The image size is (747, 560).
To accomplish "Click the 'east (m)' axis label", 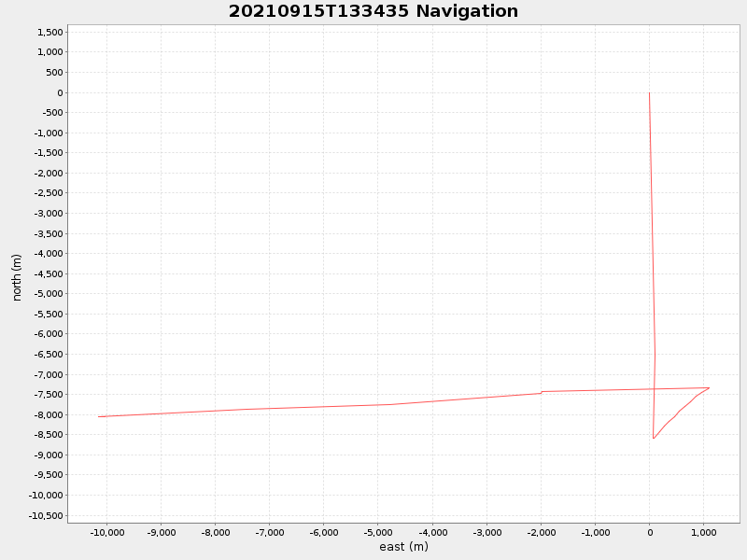I will pos(403,547).
